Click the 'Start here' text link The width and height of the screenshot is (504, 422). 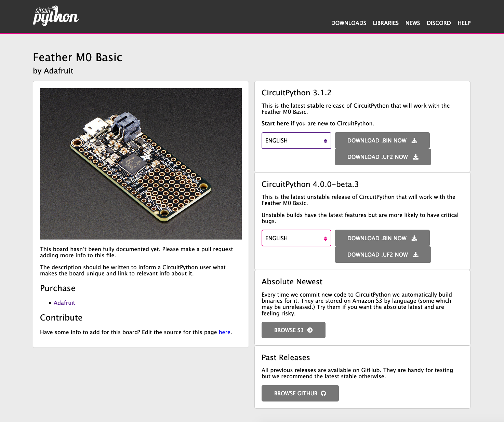[x=275, y=123]
